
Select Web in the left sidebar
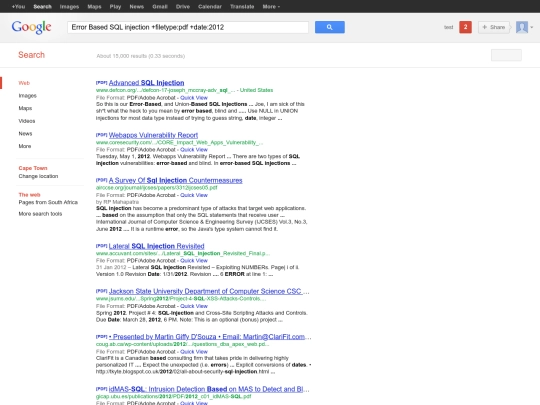24,83
